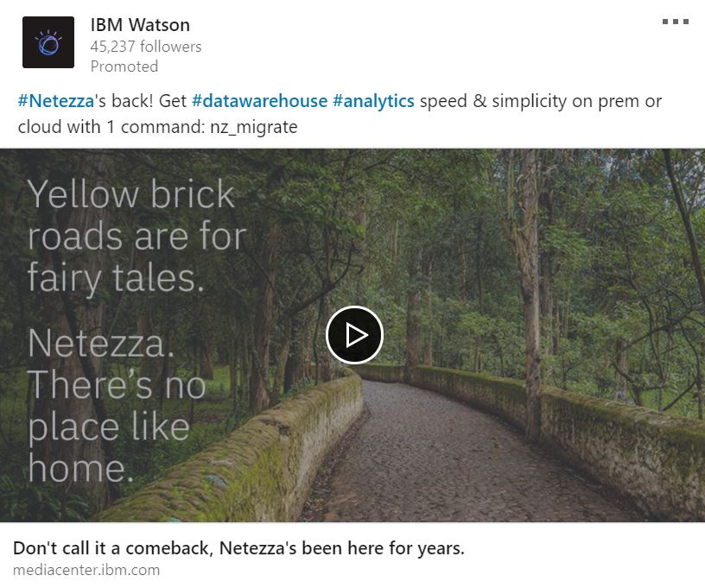
Task: Click "Yellow brick" overlay text in video
Action: pyautogui.click(x=131, y=194)
